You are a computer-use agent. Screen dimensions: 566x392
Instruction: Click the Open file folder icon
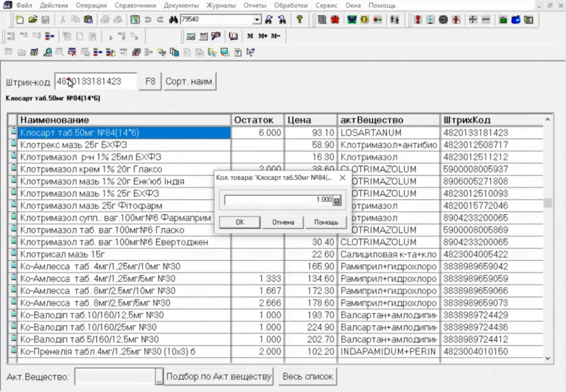(x=33, y=19)
